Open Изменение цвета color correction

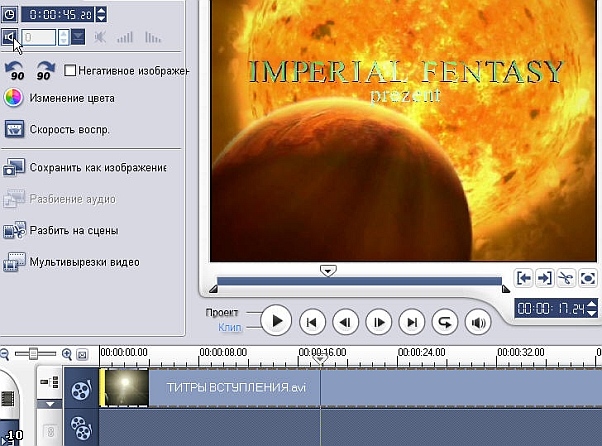tap(14, 98)
